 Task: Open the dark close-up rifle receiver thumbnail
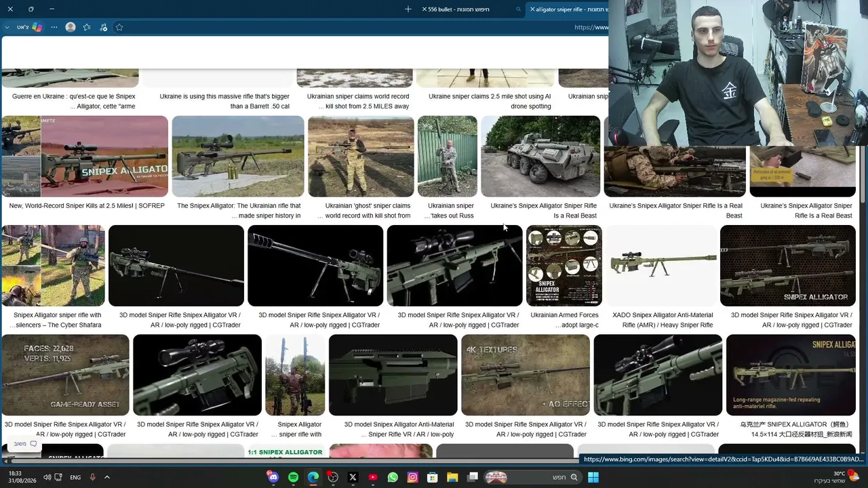pyautogui.click(x=393, y=375)
